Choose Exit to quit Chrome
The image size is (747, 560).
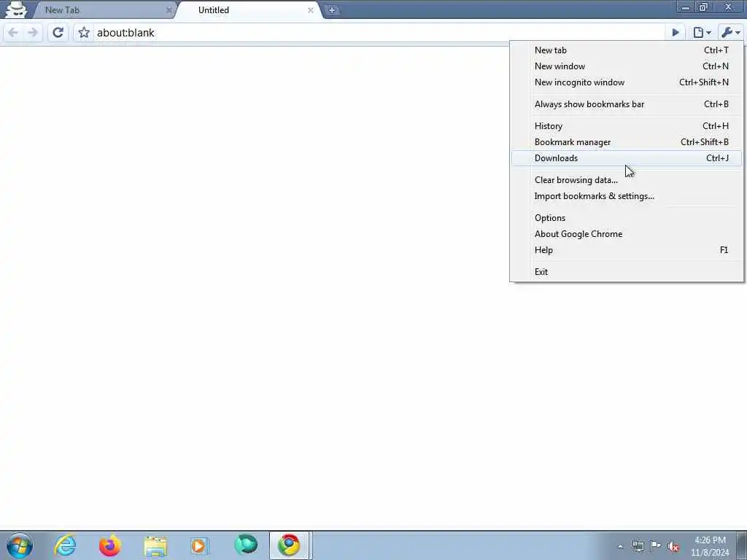pos(627,272)
